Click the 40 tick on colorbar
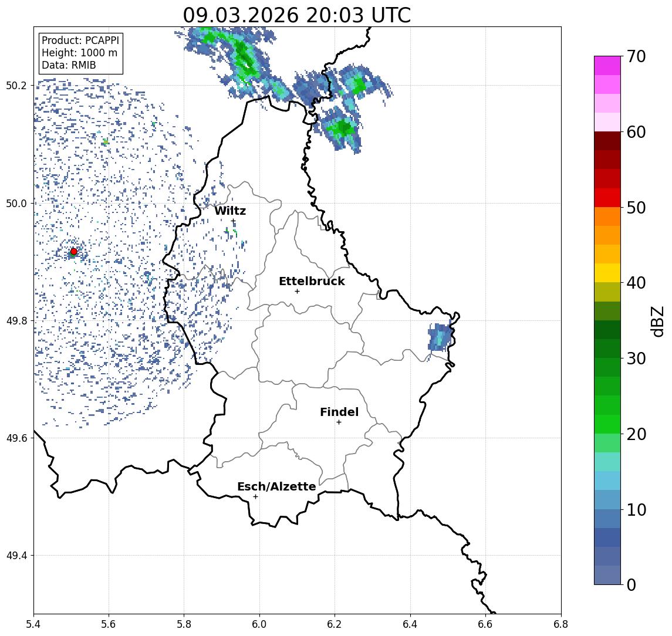The width and height of the screenshot is (672, 636). pos(636,283)
